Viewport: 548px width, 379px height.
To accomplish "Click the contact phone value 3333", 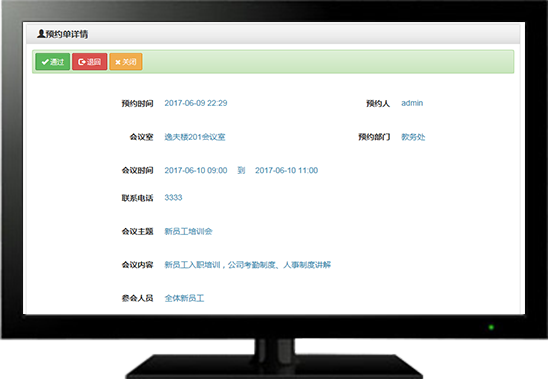I will 173,198.
